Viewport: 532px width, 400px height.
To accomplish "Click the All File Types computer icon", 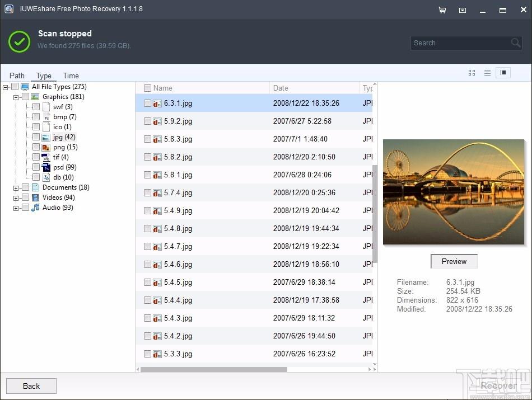I will [25, 87].
